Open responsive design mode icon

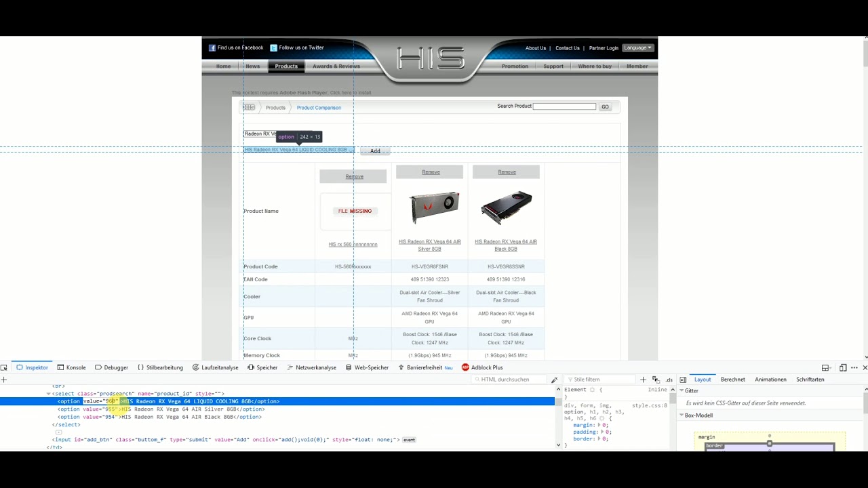tap(842, 367)
